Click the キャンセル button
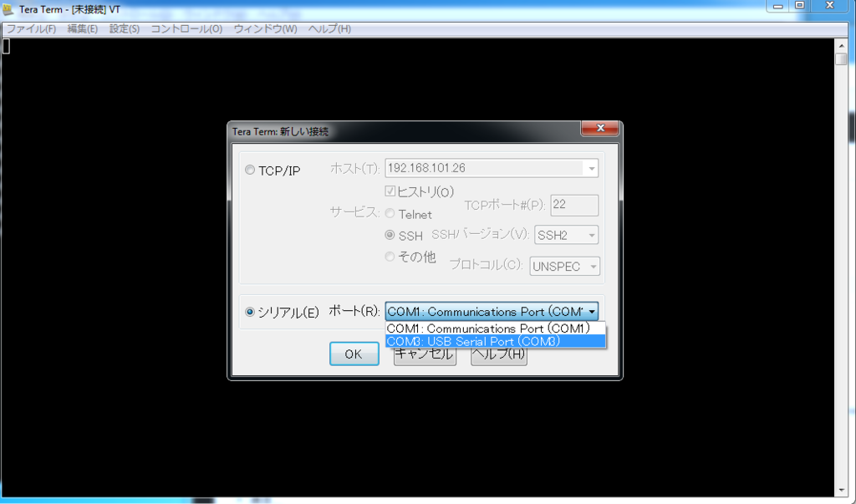Viewport: 856px width, 504px height. point(425,356)
